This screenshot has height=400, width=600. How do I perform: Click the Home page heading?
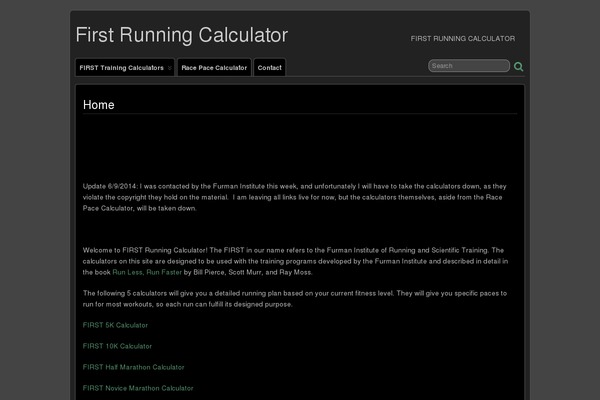[98, 105]
